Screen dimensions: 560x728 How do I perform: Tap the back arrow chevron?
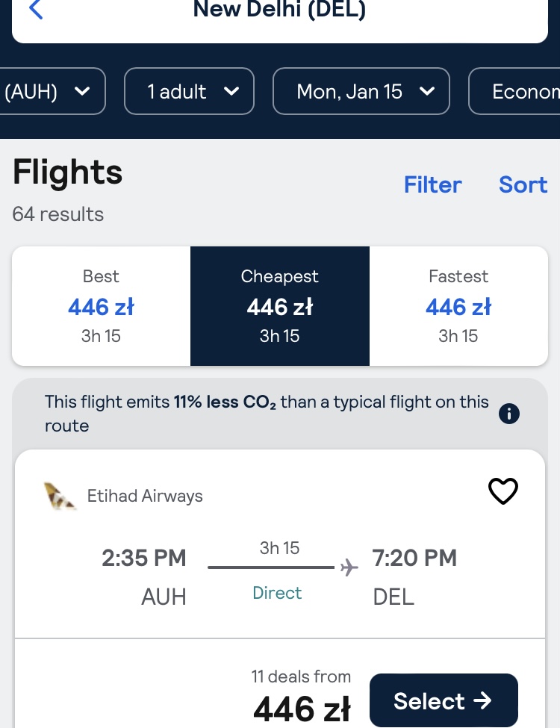click(36, 9)
